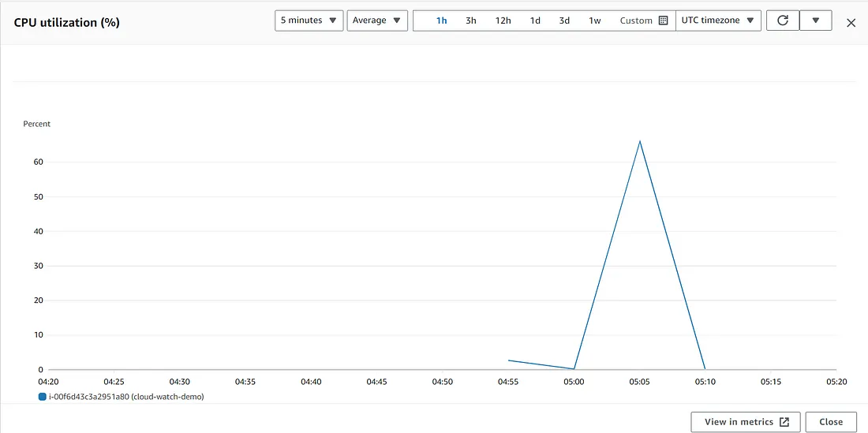The width and height of the screenshot is (868, 433).
Task: Select the 3h time range
Action: coord(470,21)
